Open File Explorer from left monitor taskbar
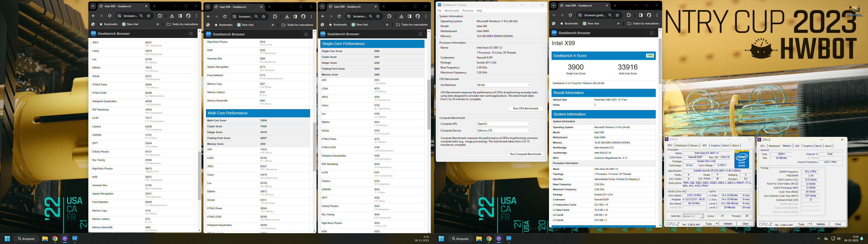Screen dimensions: 868x244 pyautogui.click(x=45, y=239)
